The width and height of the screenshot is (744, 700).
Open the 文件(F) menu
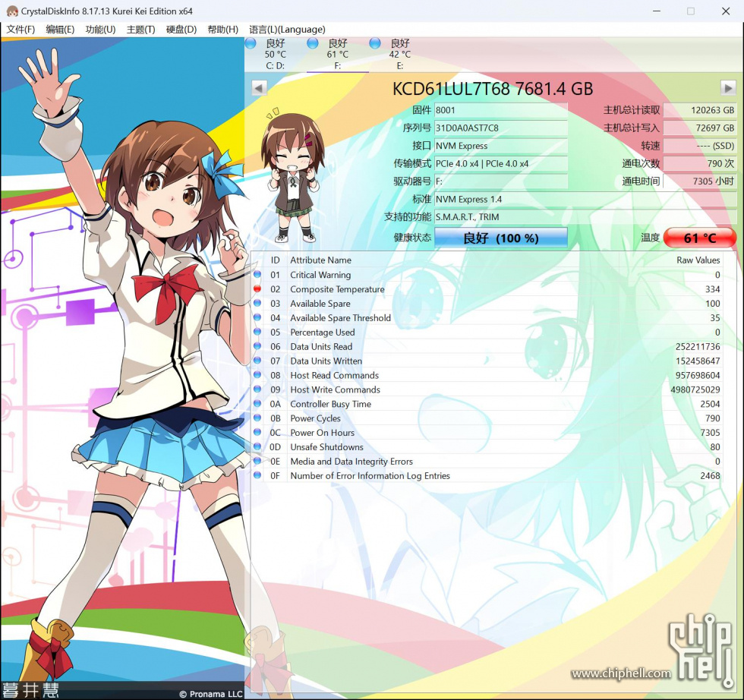[20, 30]
